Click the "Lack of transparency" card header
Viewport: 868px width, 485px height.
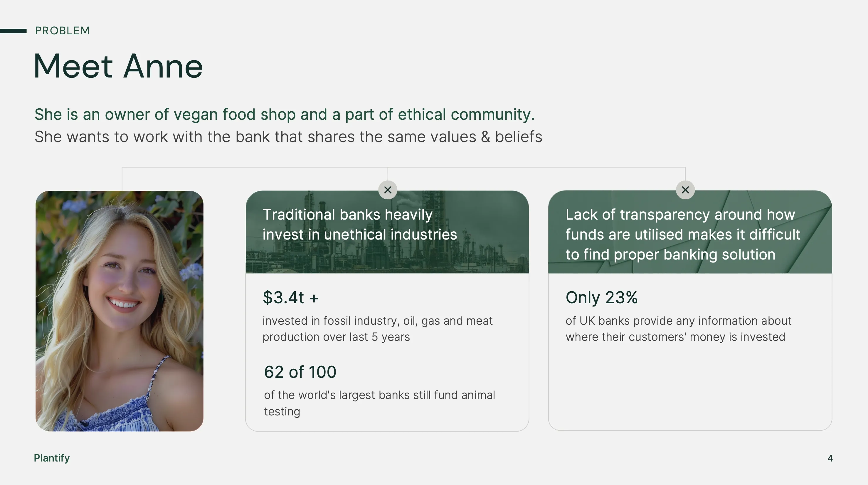(682, 234)
